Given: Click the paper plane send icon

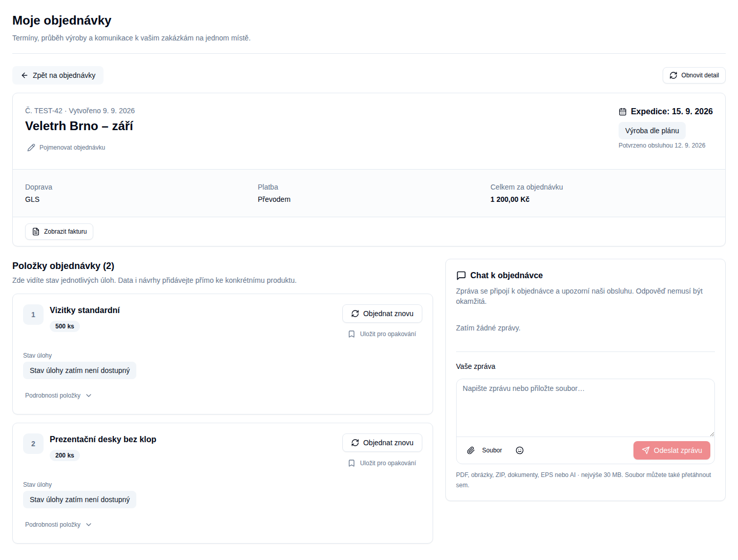Looking at the screenshot, I should tap(646, 450).
